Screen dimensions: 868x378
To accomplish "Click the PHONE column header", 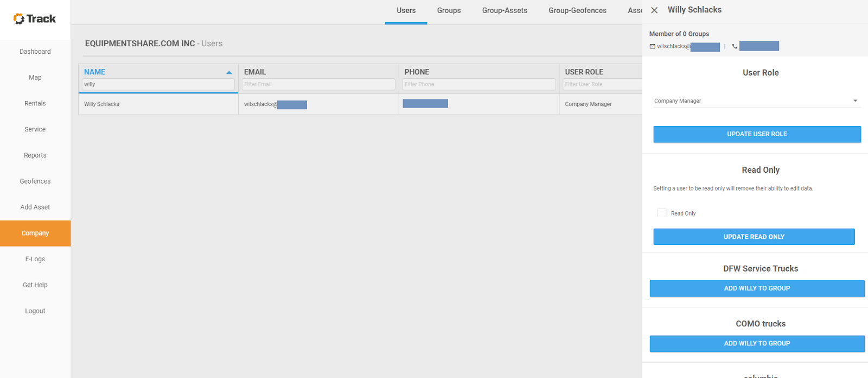I will 417,72.
